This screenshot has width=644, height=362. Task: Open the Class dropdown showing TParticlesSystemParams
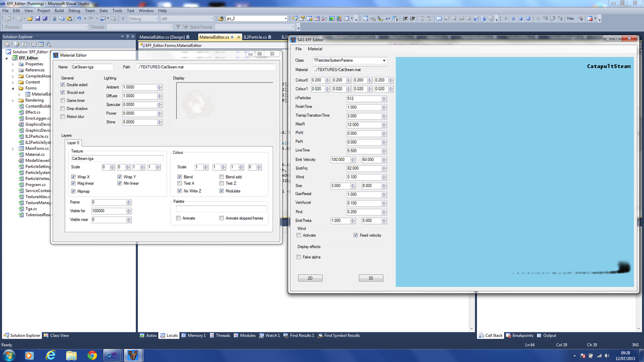click(x=384, y=60)
